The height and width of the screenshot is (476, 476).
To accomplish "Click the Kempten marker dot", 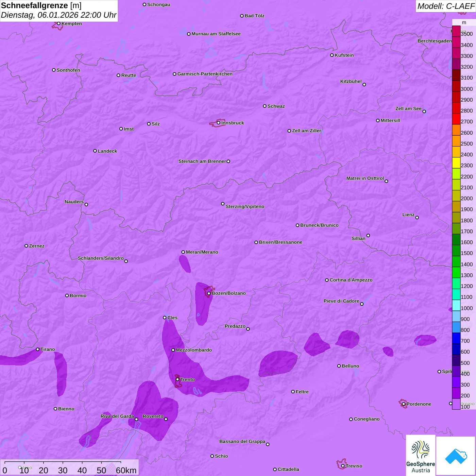I will point(58,23).
